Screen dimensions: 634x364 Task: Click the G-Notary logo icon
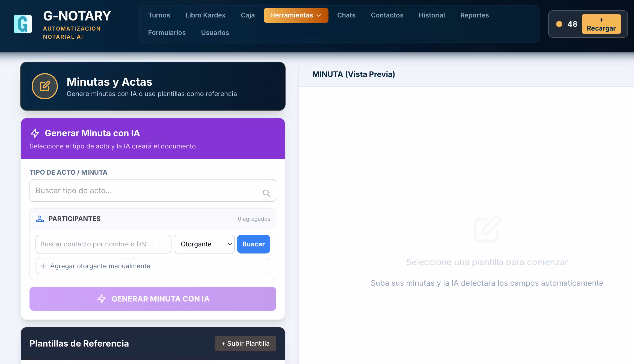[23, 24]
